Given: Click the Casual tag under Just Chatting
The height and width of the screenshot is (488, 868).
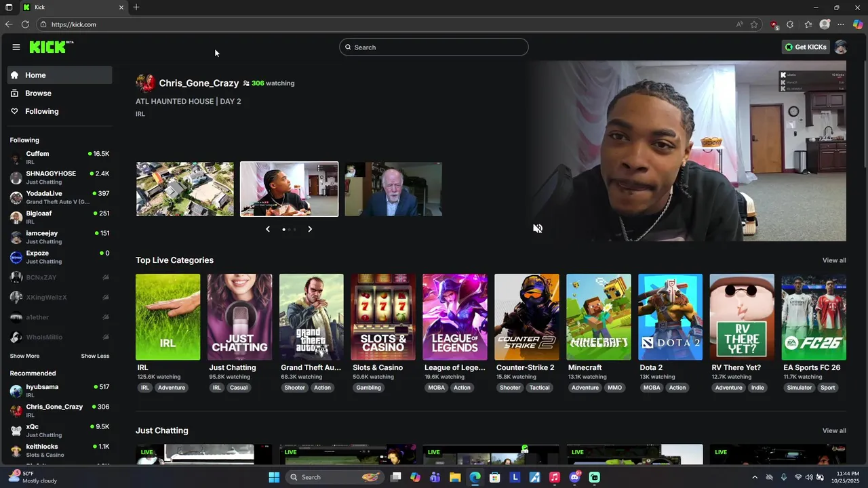Looking at the screenshot, I should [239, 388].
